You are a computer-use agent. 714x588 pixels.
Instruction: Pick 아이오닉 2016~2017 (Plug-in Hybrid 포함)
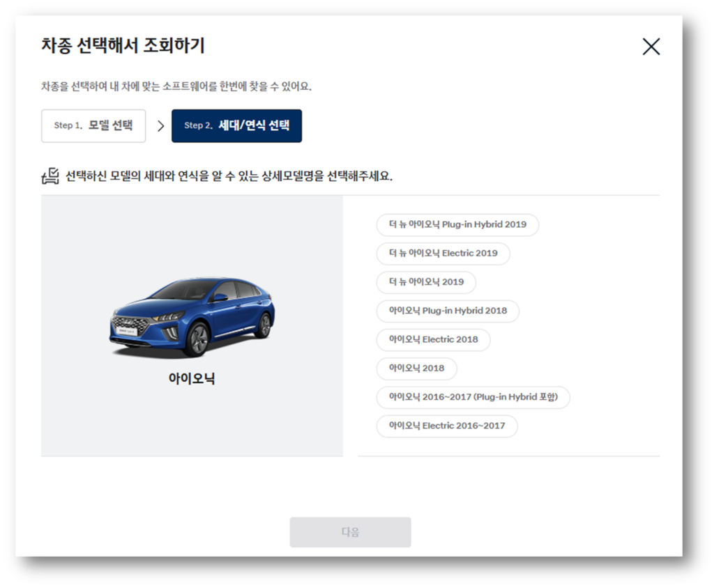[x=473, y=397]
